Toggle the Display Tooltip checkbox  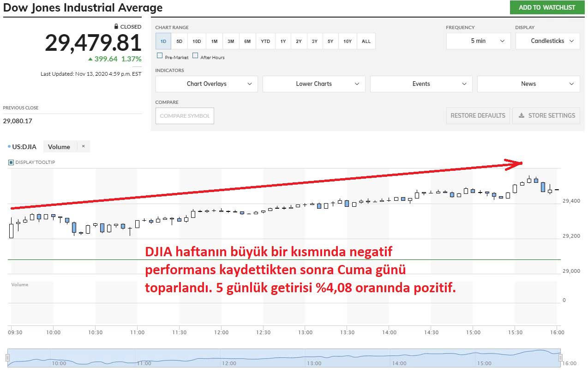click(x=11, y=162)
